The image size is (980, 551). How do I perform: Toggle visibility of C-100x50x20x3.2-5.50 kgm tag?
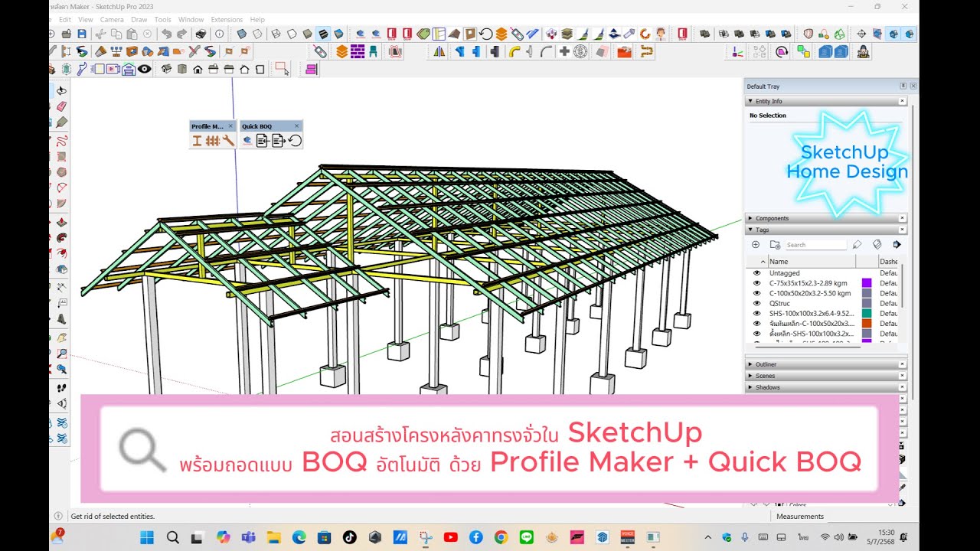click(756, 293)
